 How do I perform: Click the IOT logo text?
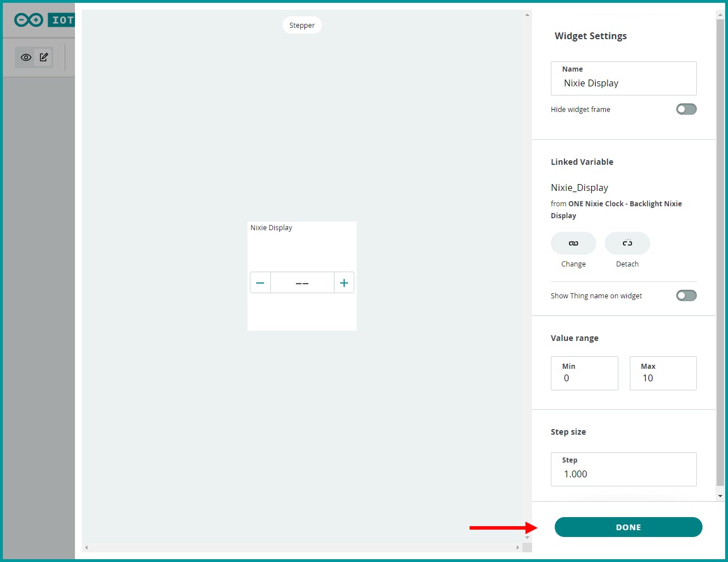pyautogui.click(x=62, y=20)
